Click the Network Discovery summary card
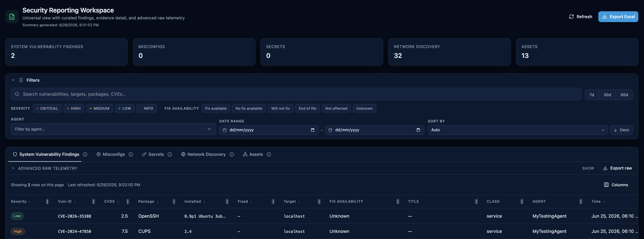This screenshot has width=644, height=239. click(449, 52)
